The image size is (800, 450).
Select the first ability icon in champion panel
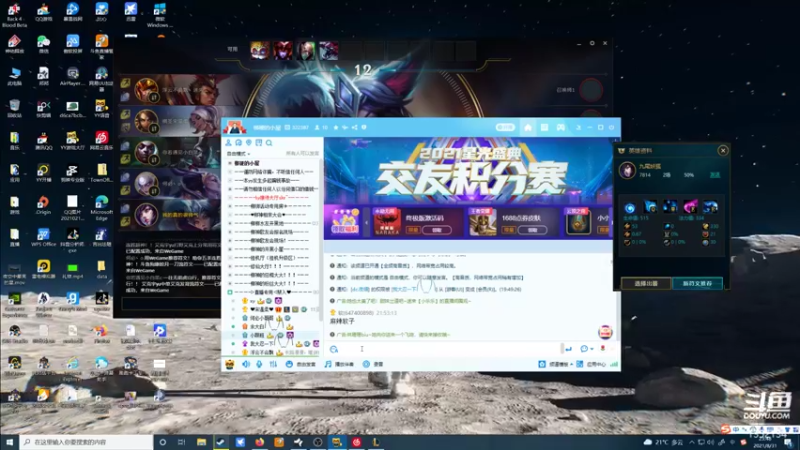pyautogui.click(x=630, y=207)
